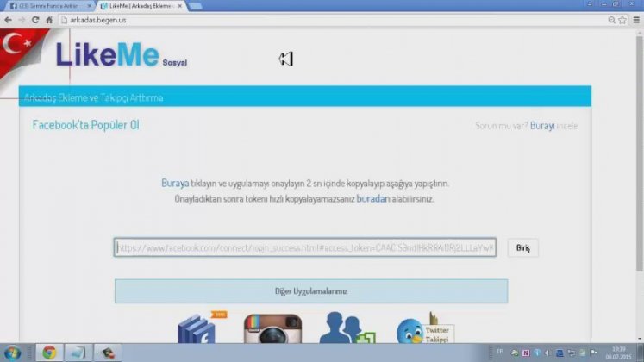Click the taskbar clock showing 19:19
This screenshot has height=362, width=644.
click(x=618, y=353)
